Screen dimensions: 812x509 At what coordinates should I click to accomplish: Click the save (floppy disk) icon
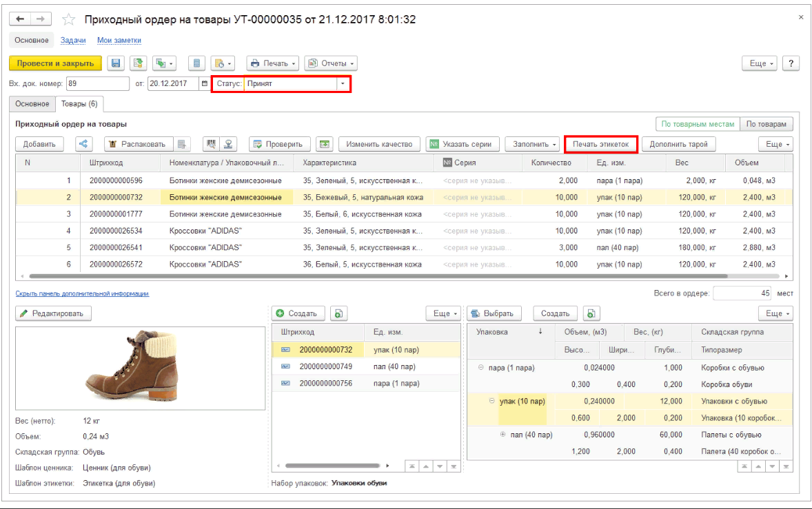tap(116, 63)
